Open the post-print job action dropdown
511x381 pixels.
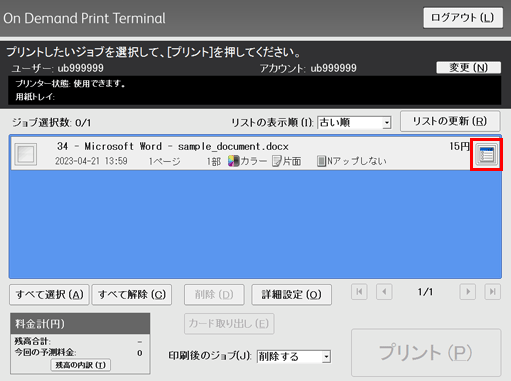[294, 357]
